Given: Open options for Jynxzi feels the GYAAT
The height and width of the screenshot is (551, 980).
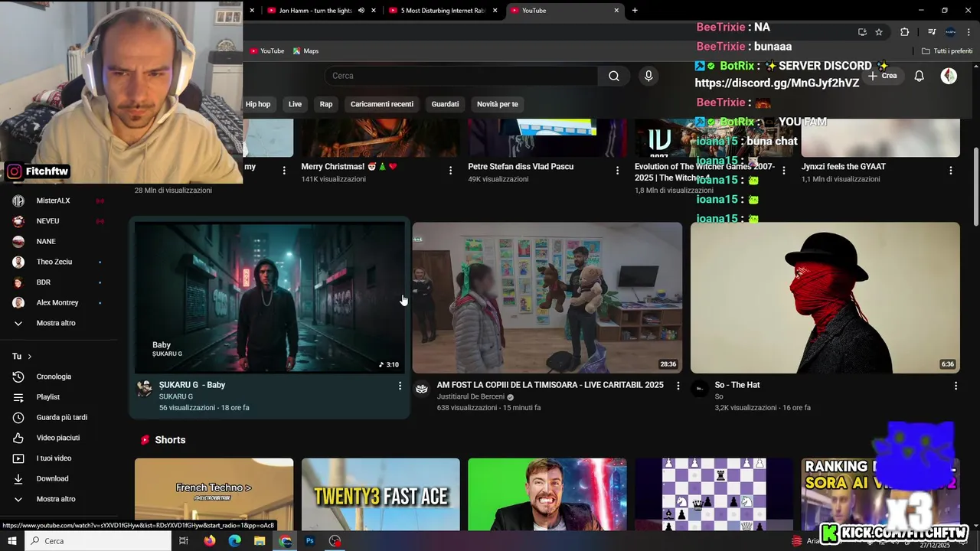Looking at the screenshot, I should pyautogui.click(x=951, y=171).
